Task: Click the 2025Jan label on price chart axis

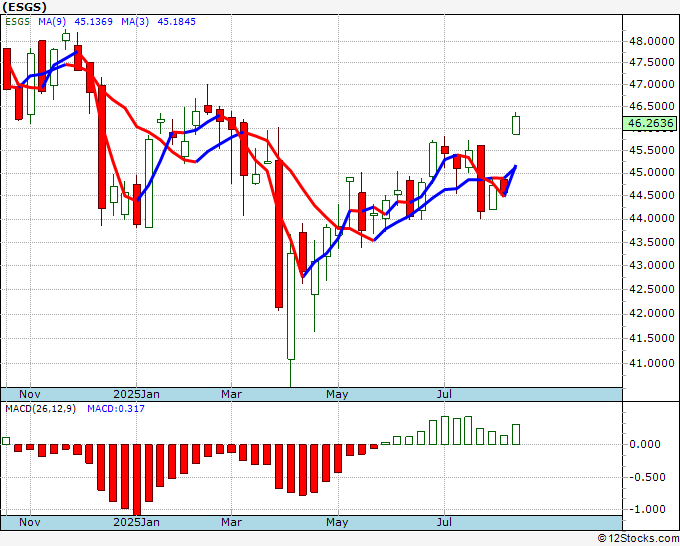Action: 136,394
